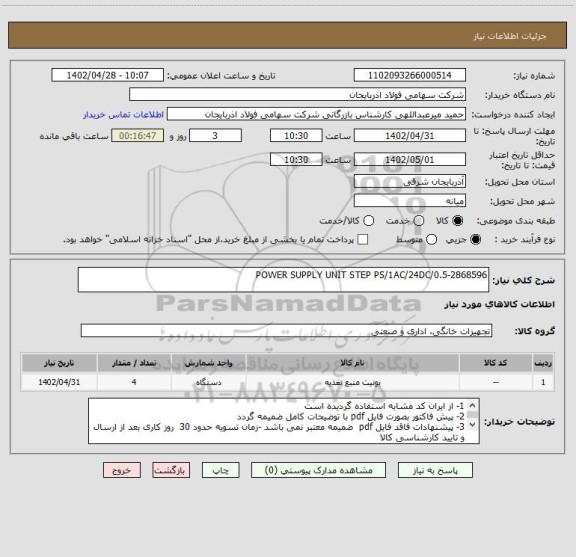This screenshot has width=576, height=557.
Task: Click the response deadline 10:30 time field
Action: point(296,136)
